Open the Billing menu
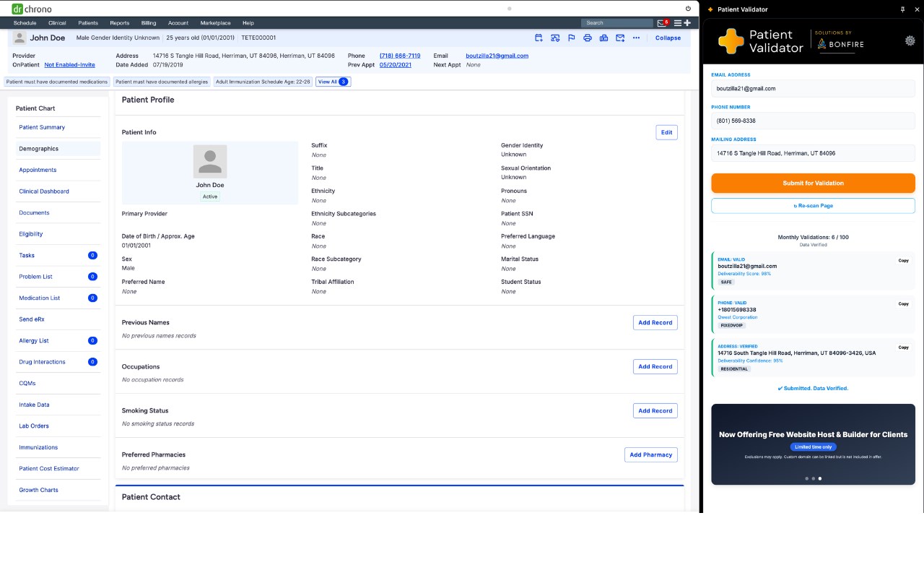 (149, 23)
